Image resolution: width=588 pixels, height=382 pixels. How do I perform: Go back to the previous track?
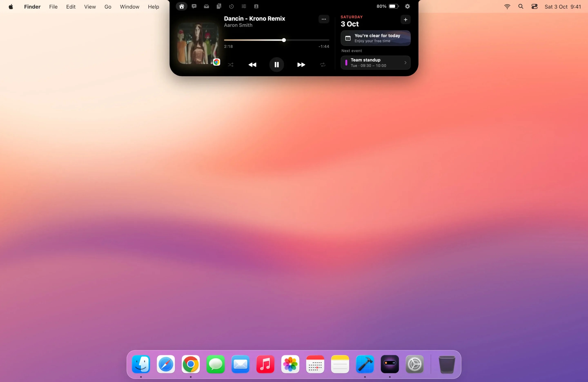click(x=252, y=65)
